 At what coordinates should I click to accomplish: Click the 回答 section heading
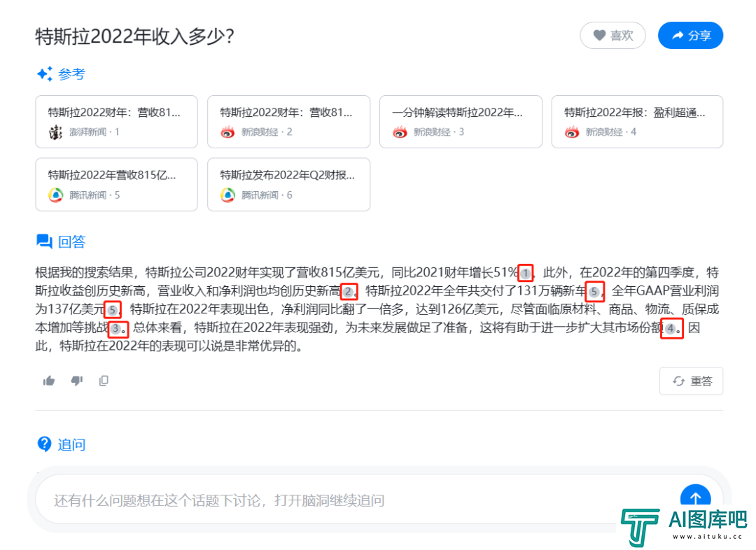[71, 241]
